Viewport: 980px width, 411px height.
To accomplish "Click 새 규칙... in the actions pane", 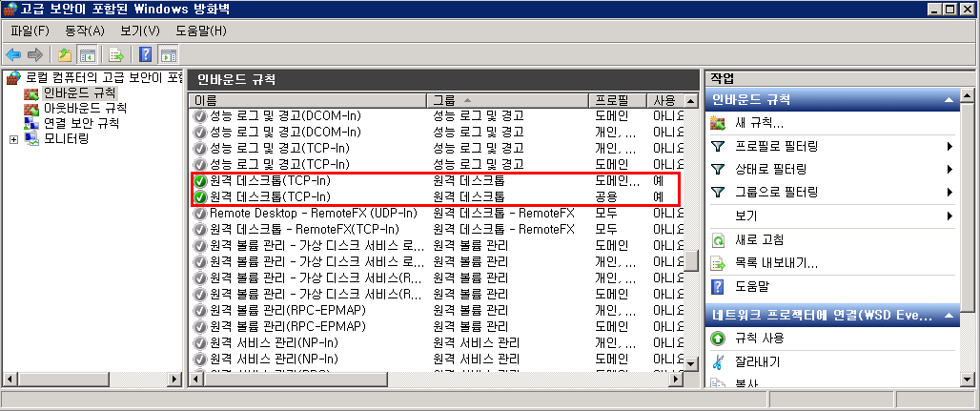I will pyautogui.click(x=760, y=124).
